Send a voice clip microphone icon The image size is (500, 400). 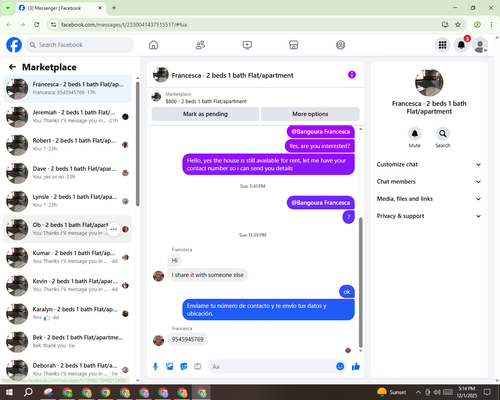pyautogui.click(x=155, y=367)
